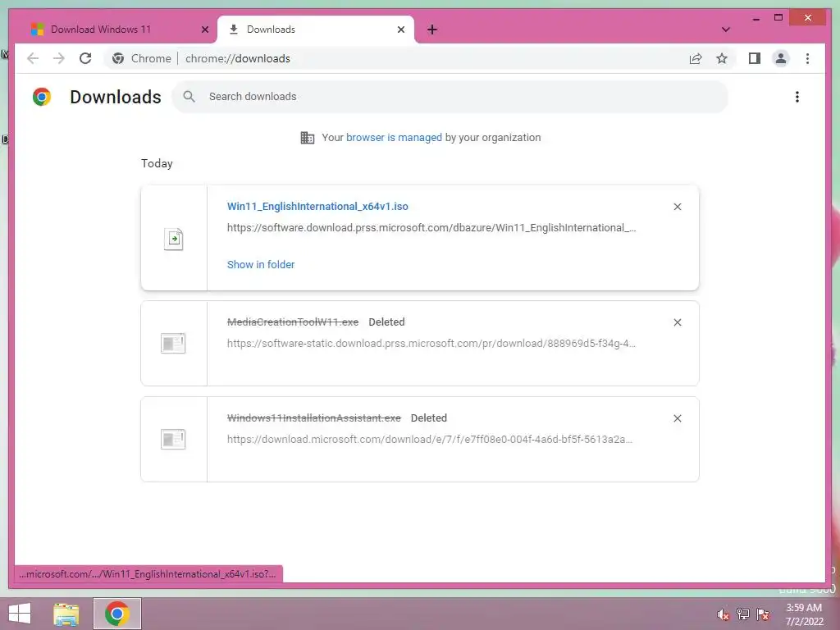Click the file icon for MediaCreationToolW11.exe
The image size is (840, 630).
(173, 344)
